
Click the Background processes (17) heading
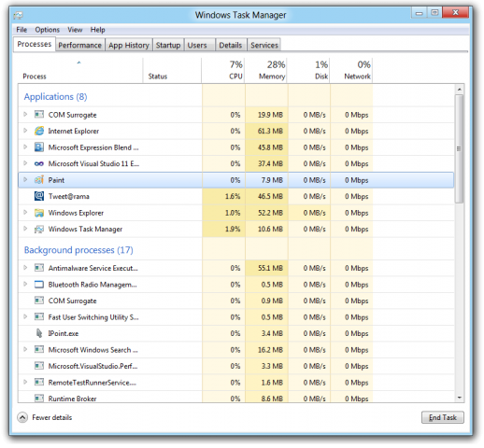click(x=78, y=250)
